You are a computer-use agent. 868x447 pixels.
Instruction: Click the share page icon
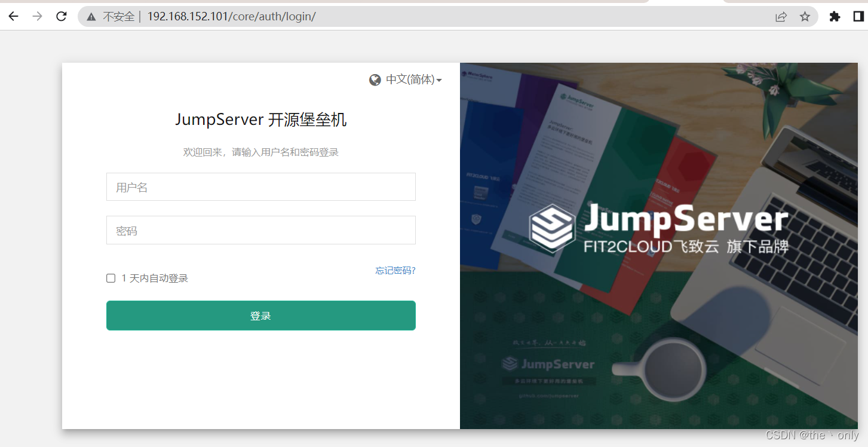click(x=781, y=17)
